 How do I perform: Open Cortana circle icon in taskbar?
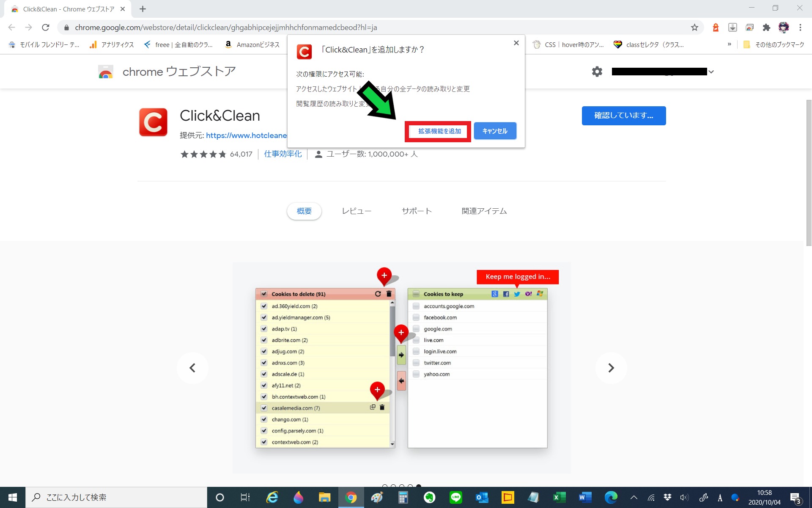(x=219, y=497)
